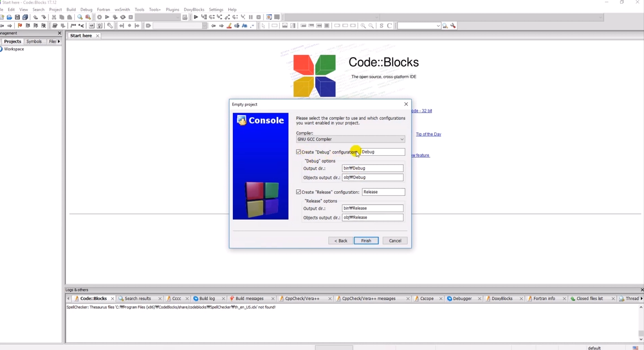Click the Rebuild toolbar icon
The image size is (644, 350).
pos(123,17)
